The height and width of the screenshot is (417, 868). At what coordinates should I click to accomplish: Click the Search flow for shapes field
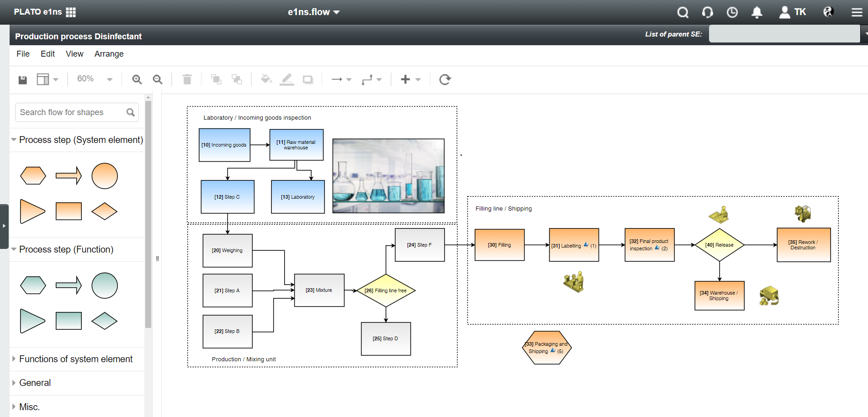71,112
